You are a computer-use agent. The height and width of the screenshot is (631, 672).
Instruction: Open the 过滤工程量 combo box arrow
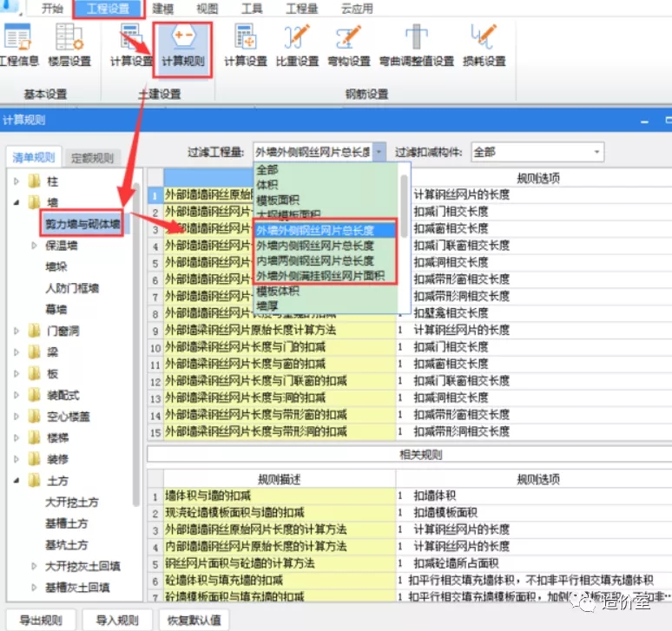click(x=378, y=152)
